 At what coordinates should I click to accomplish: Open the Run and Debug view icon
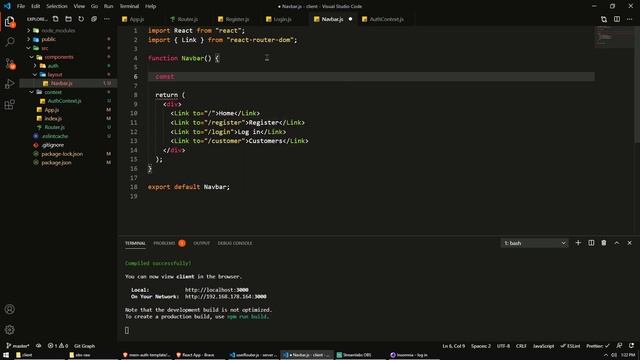point(10,84)
